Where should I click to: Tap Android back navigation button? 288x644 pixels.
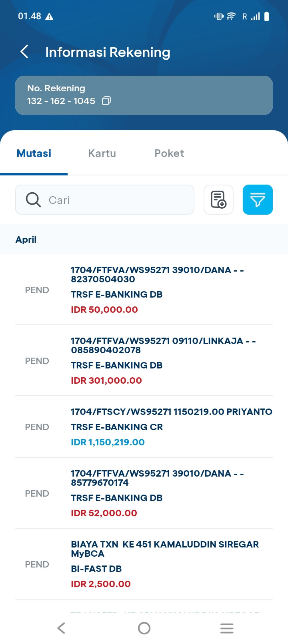pos(61,628)
